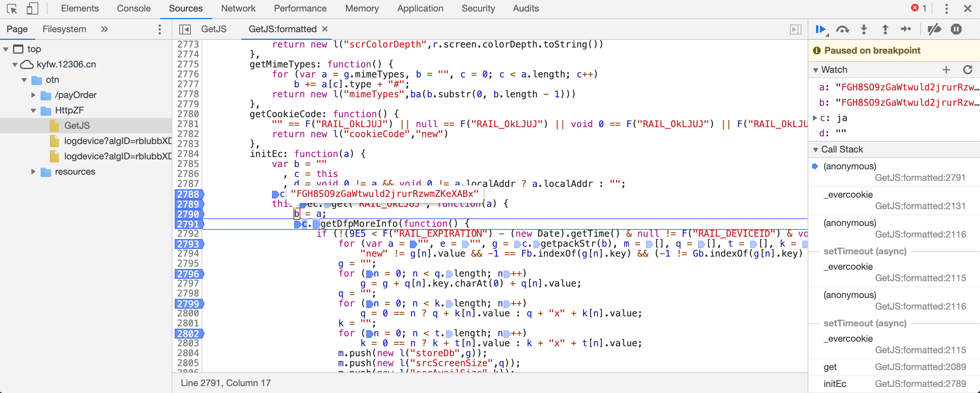Expand the /payOrder folder
This screenshot has width=980, height=393.
[x=33, y=95]
